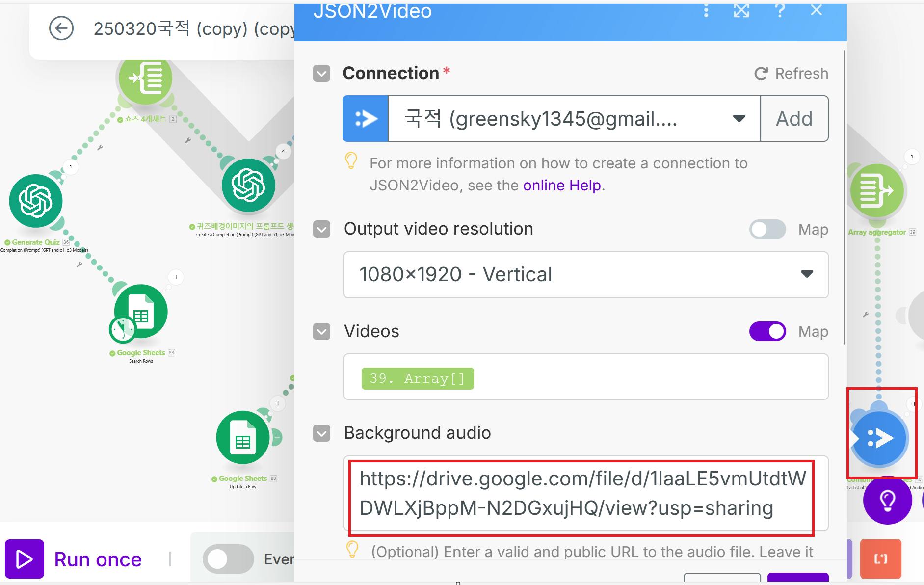
Task: Click the wrench filter before the 퀴즈배경이미지 module
Action: coord(187,140)
